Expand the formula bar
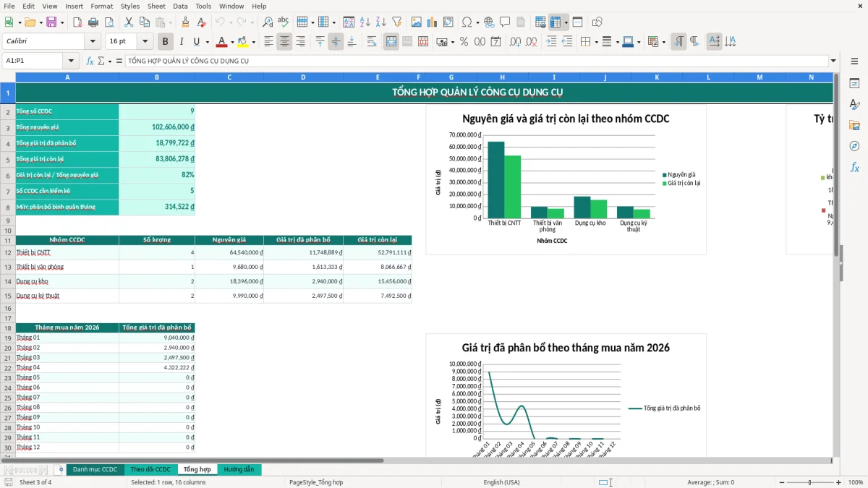 pos(833,61)
